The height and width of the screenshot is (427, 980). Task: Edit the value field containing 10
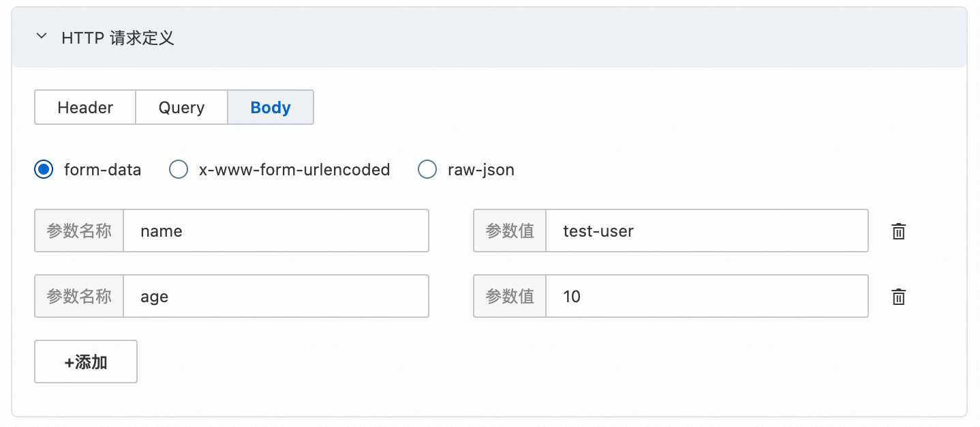coord(707,296)
